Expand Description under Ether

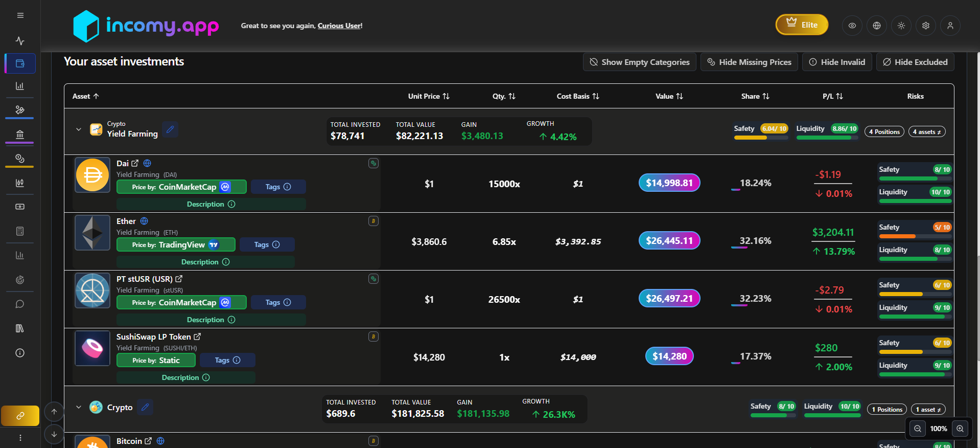[x=205, y=262]
